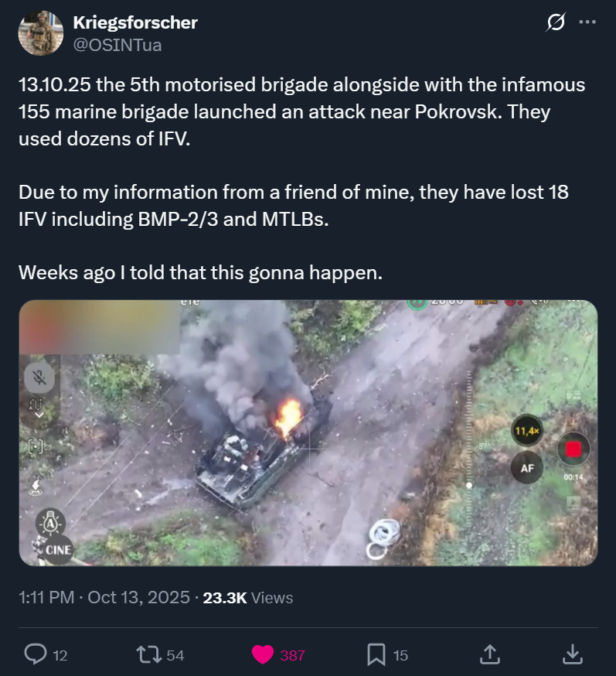Open the @OSINTua handle link
The width and height of the screenshot is (616, 676).
point(117,45)
